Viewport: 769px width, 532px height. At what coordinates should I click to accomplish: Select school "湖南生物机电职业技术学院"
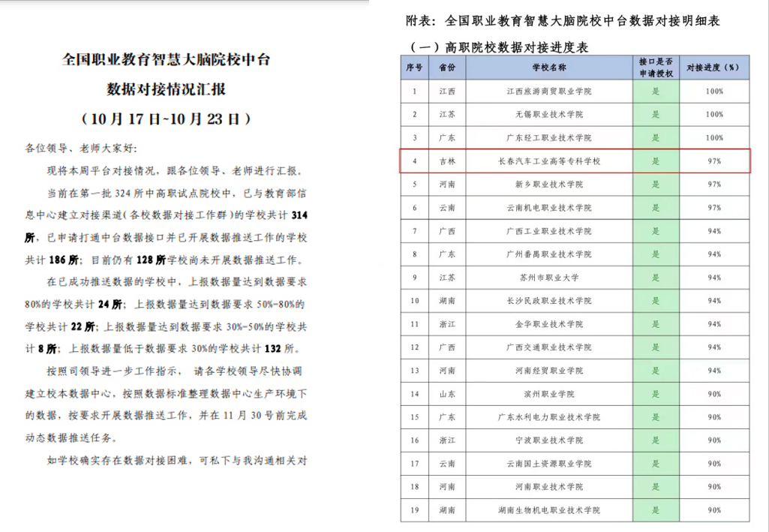point(549,510)
